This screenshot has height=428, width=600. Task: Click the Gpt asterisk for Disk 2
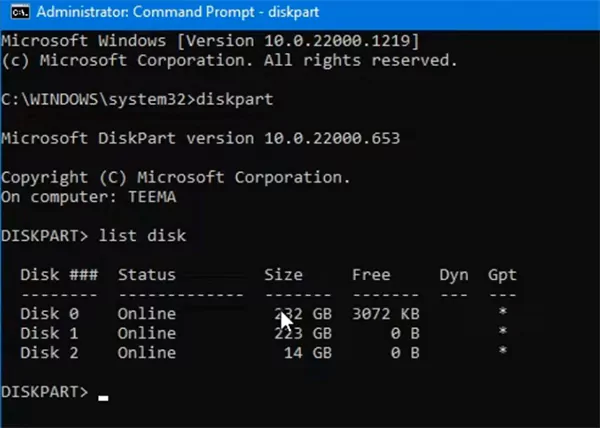click(x=503, y=350)
